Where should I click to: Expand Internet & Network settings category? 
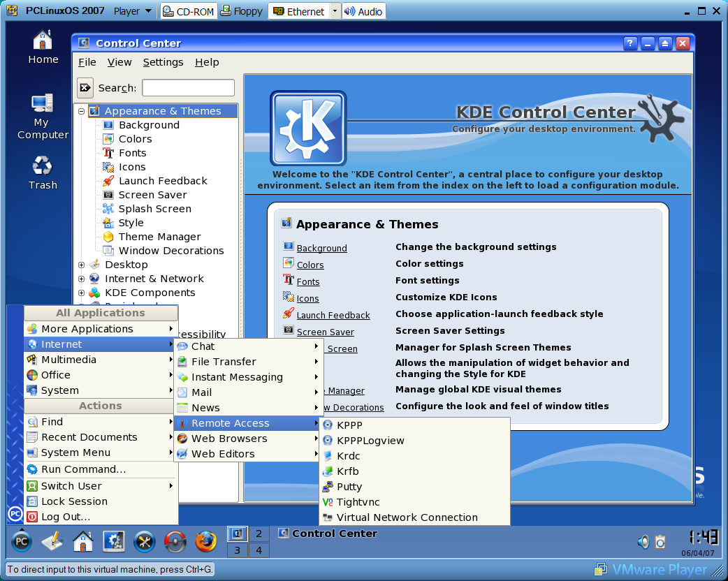[x=80, y=278]
